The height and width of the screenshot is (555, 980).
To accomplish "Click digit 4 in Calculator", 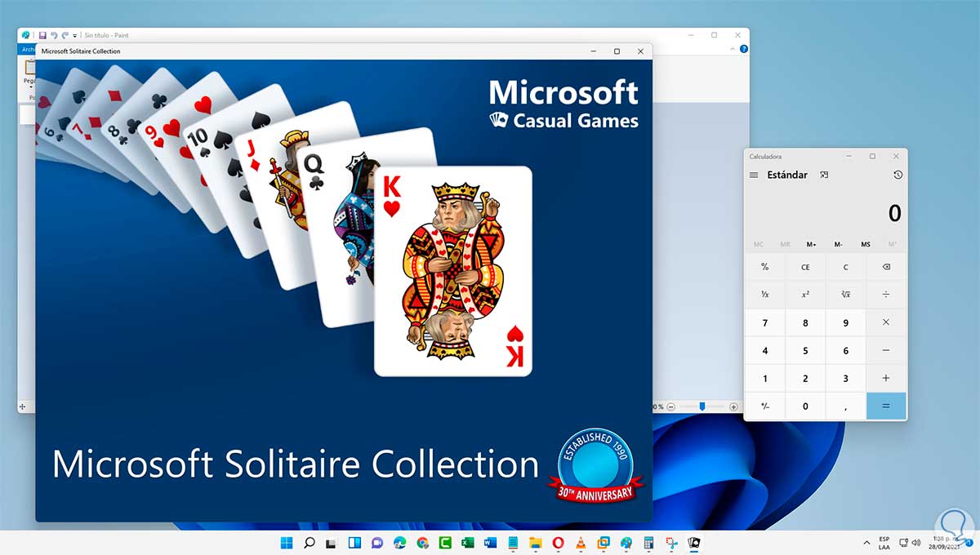I will coord(764,351).
